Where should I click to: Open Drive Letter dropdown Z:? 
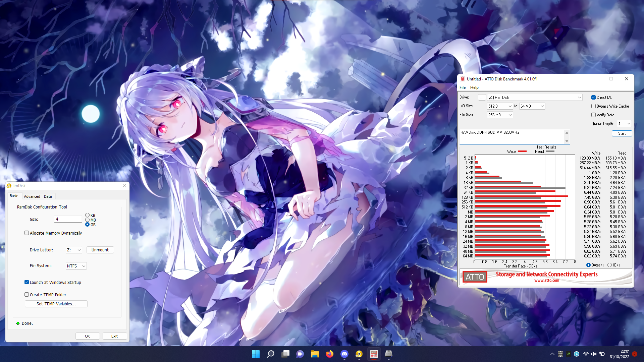74,250
